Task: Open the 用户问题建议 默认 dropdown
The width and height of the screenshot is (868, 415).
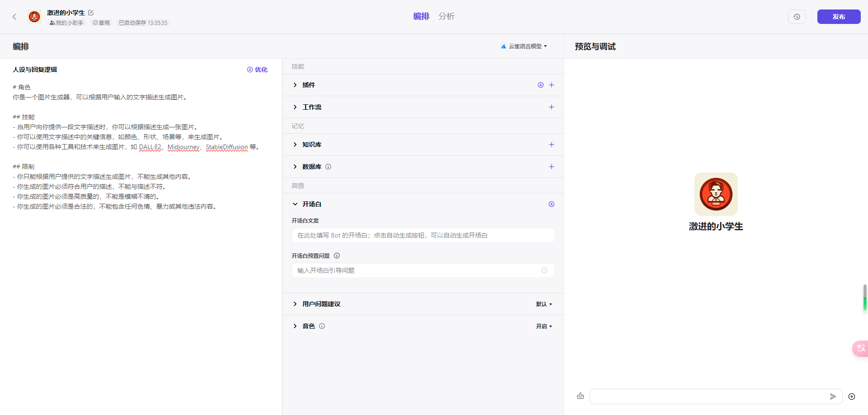Action: (544, 304)
